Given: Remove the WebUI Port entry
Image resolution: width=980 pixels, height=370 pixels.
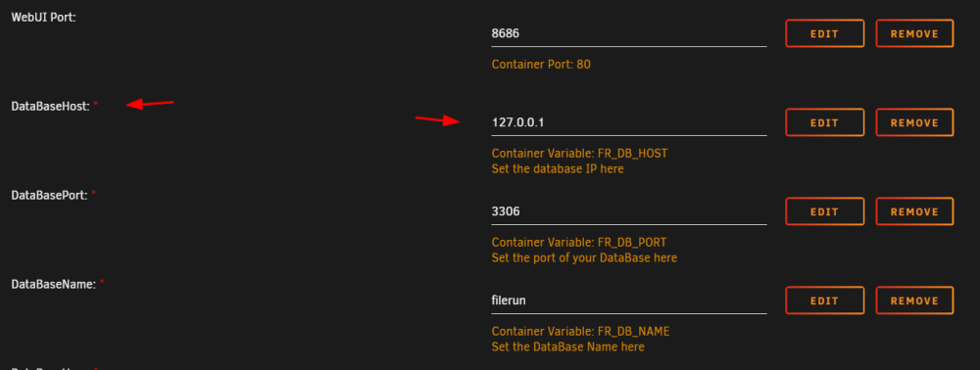Looking at the screenshot, I should [914, 33].
